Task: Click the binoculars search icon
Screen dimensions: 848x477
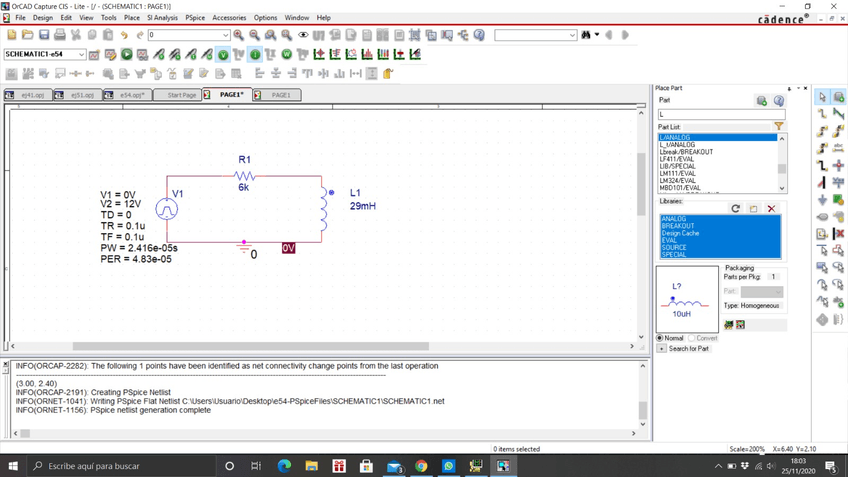Action: pos(586,35)
